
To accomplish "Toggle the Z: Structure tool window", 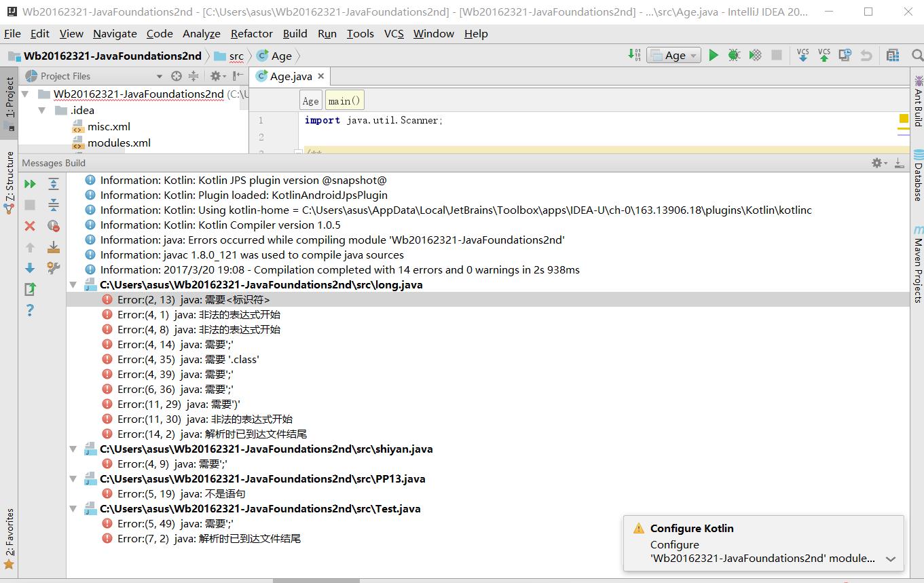I will tap(9, 183).
